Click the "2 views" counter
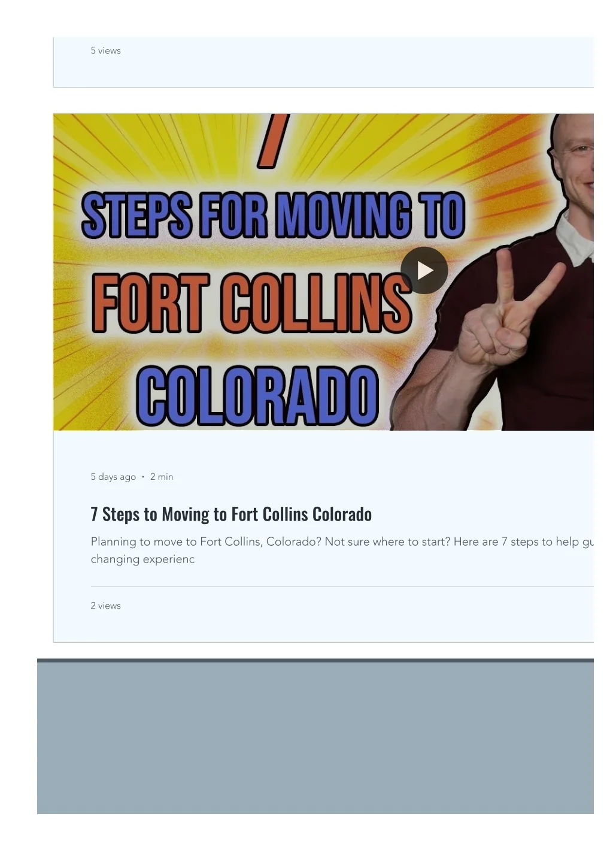Viewport: 613px width, 868px height. tap(106, 606)
